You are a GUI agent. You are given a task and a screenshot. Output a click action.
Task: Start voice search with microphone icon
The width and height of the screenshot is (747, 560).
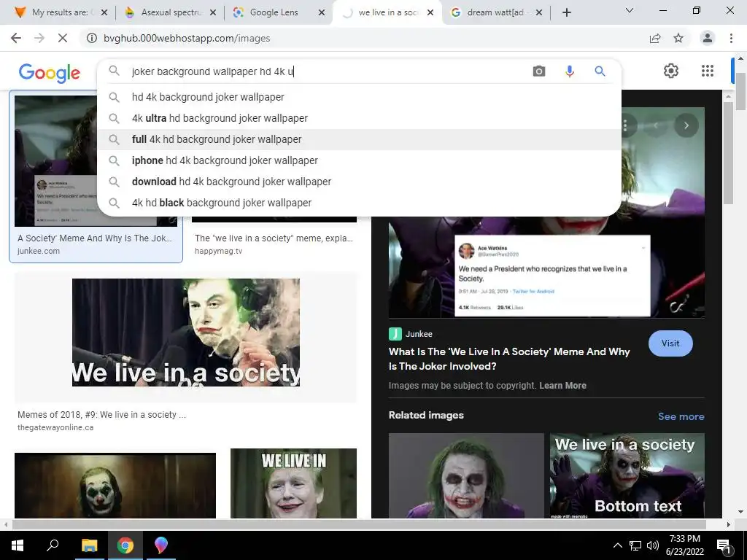pos(569,71)
